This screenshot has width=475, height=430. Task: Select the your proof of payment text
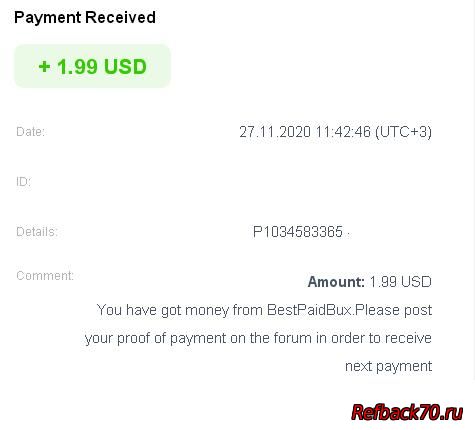[156, 338]
